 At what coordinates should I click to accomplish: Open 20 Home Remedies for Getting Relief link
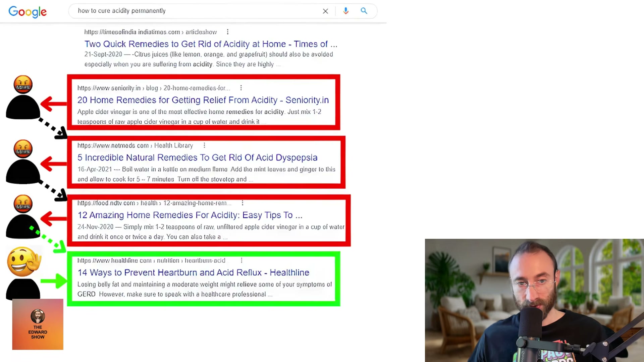click(x=203, y=100)
